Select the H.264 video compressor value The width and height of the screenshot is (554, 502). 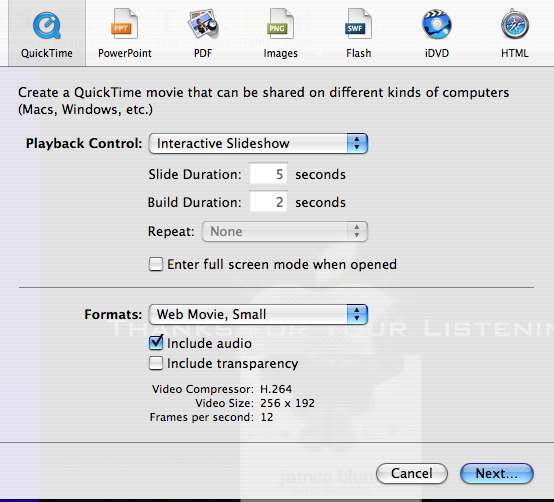click(276, 389)
